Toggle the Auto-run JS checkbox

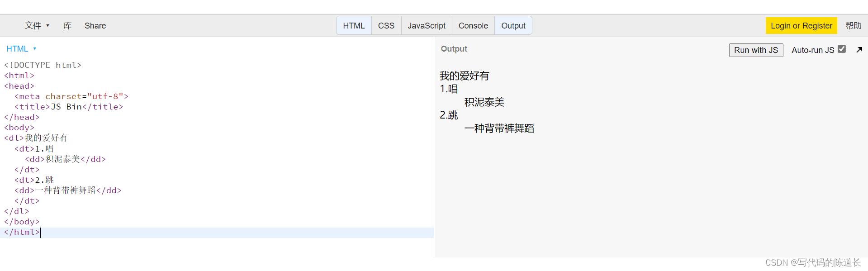pyautogui.click(x=842, y=49)
